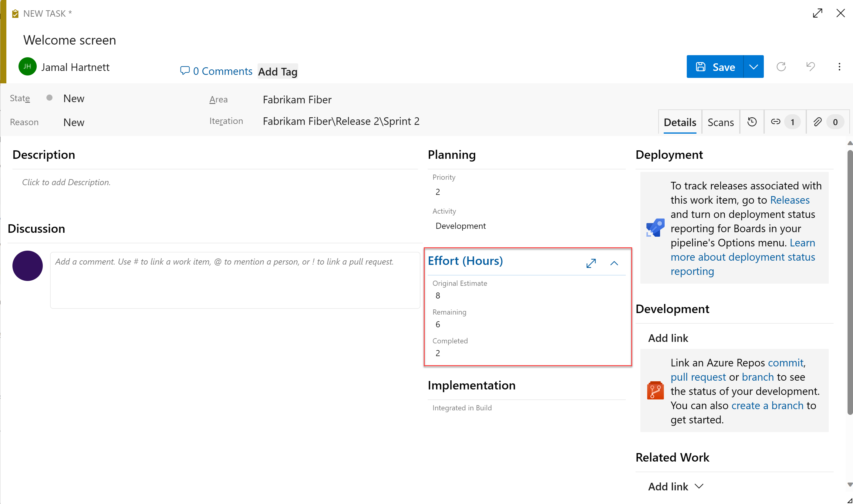This screenshot has width=853, height=504.
Task: Open the more options ellipsis menu
Action: click(839, 67)
